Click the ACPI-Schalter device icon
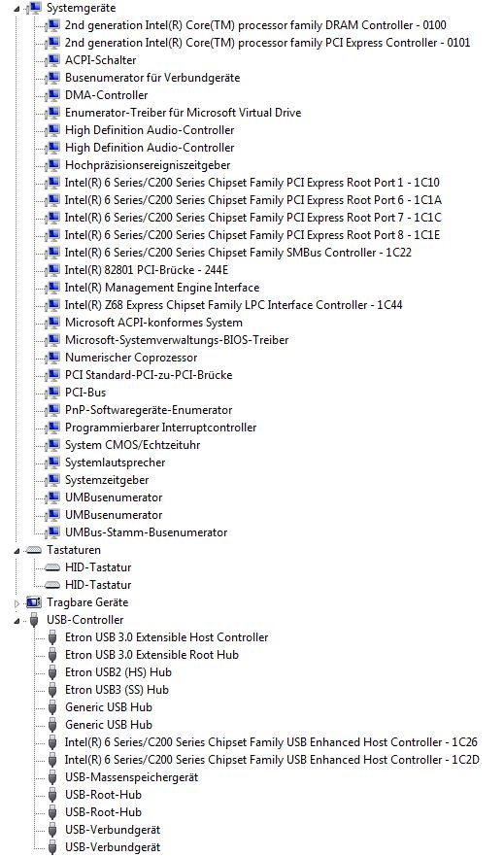504x857 pixels. pos(52,60)
